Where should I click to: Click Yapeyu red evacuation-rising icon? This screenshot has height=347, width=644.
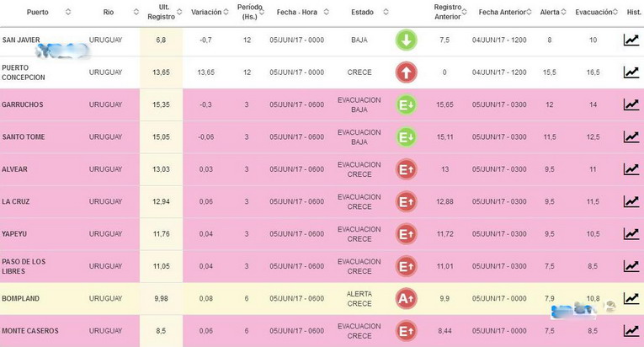tap(407, 234)
